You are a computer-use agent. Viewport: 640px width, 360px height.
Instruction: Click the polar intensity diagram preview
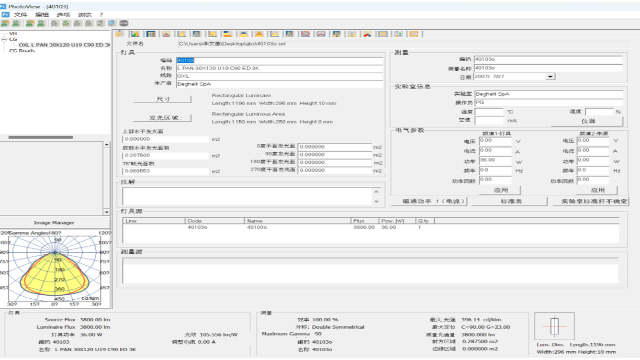pos(55,268)
